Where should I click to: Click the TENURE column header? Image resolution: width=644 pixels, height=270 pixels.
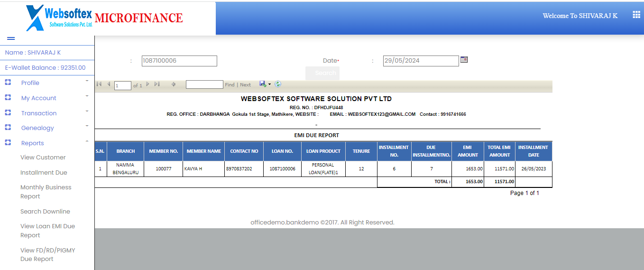[361, 151]
